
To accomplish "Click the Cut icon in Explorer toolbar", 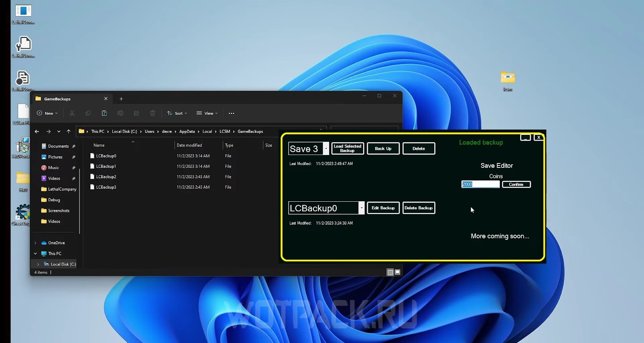I will pyautogui.click(x=72, y=113).
